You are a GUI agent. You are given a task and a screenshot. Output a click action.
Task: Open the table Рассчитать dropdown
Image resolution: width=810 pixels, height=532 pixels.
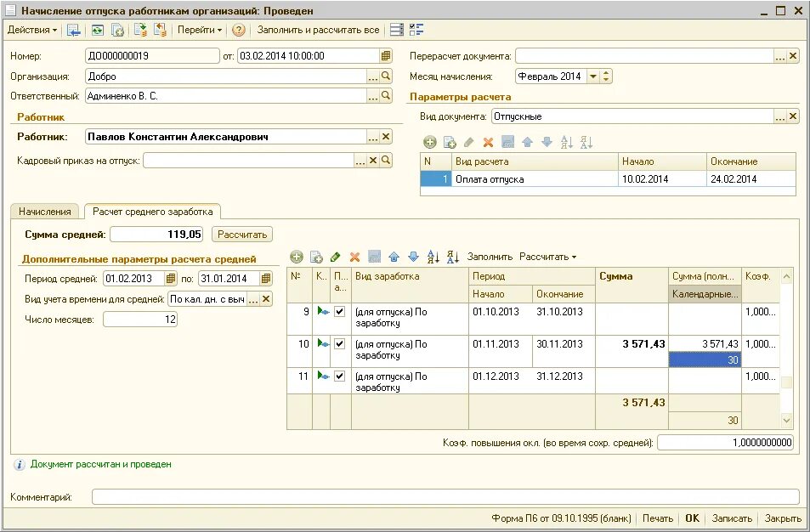pyautogui.click(x=547, y=257)
